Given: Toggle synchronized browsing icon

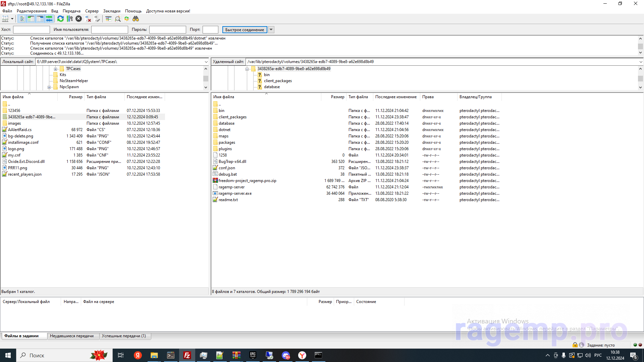Looking at the screenshot, I should [x=126, y=19].
